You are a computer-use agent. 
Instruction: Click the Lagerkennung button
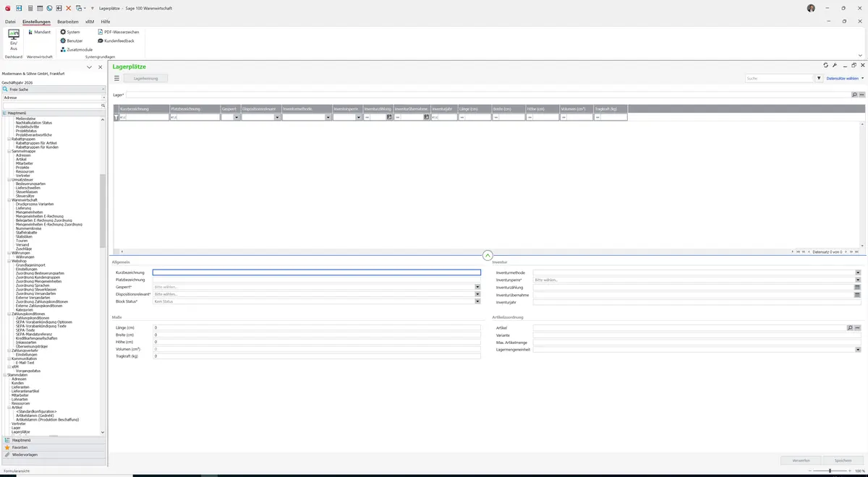tap(146, 78)
